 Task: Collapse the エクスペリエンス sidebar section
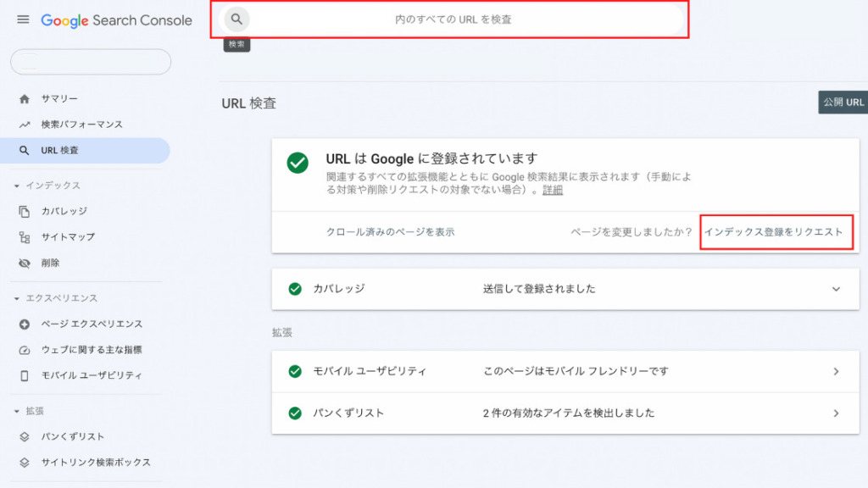click(x=17, y=299)
